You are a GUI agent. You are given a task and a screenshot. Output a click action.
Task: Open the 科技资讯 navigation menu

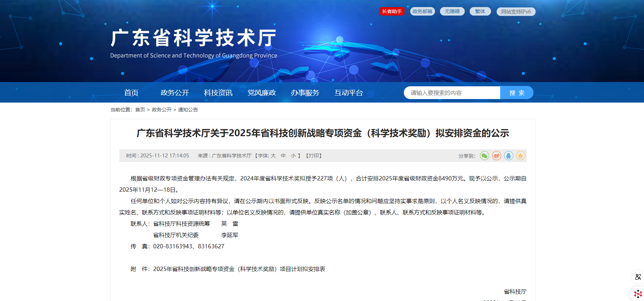218,93
